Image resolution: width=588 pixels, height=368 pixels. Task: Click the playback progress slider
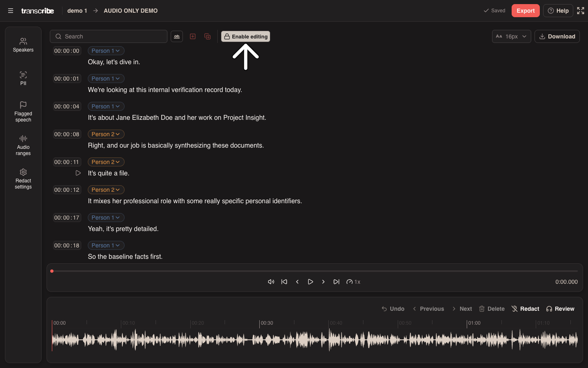315,271
